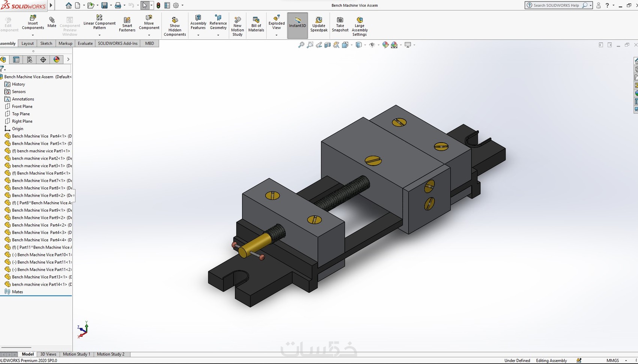Open Large Assembly Settings
Image resolution: width=638 pixels, height=364 pixels.
point(360,26)
